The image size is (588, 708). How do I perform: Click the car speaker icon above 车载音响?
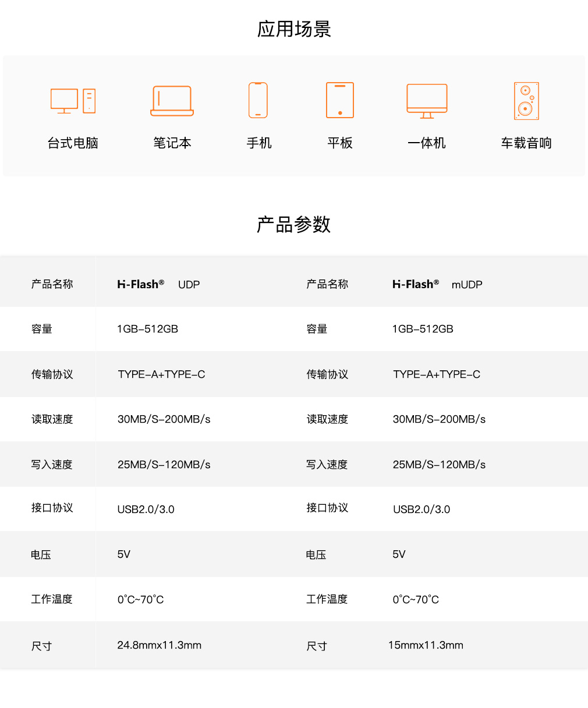click(526, 101)
